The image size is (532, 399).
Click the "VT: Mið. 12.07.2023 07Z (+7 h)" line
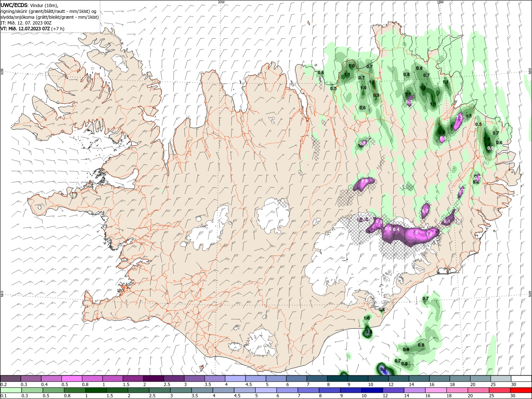point(32,29)
